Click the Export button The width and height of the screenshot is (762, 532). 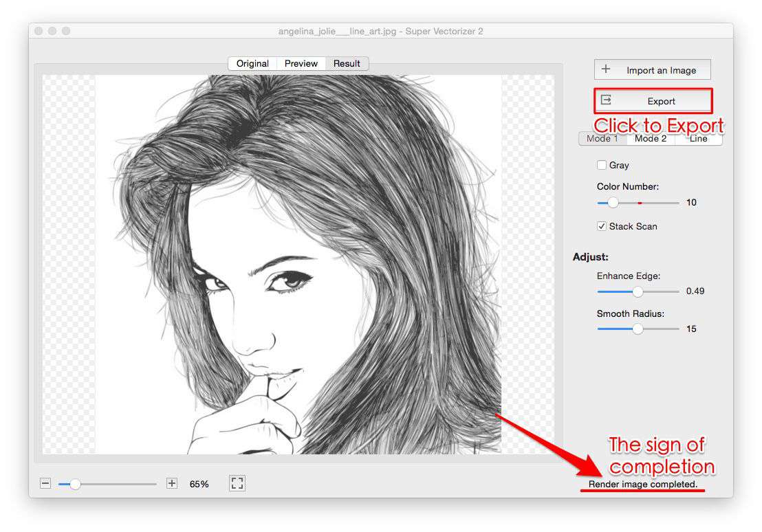click(652, 100)
